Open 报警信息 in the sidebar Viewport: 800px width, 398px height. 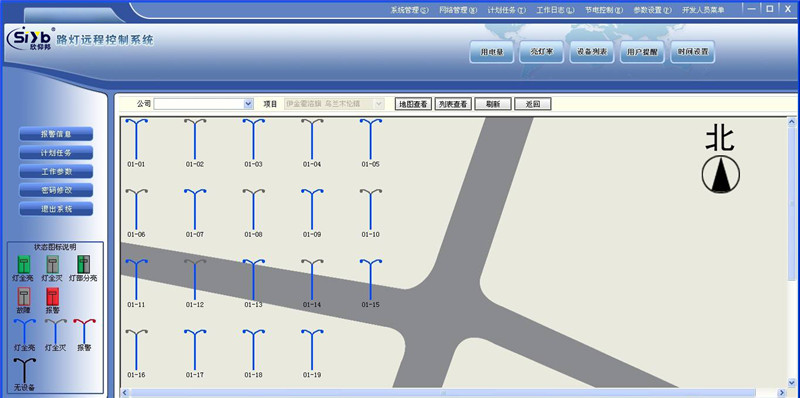click(56, 134)
